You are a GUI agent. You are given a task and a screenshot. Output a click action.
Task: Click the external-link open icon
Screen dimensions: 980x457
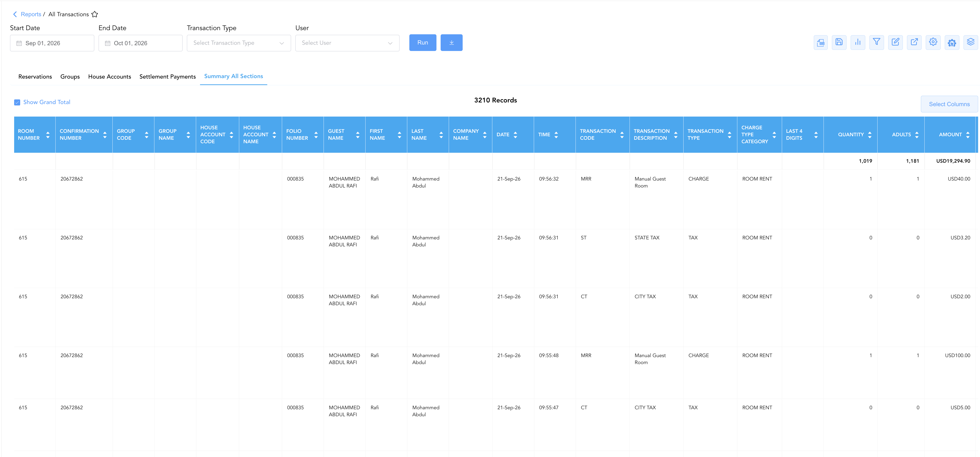[914, 42]
